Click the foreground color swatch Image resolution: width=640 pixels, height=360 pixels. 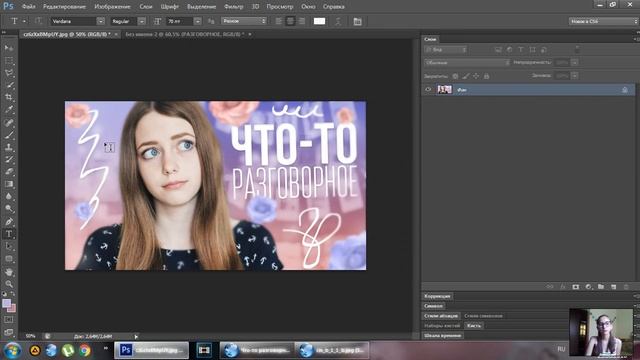tap(6, 303)
